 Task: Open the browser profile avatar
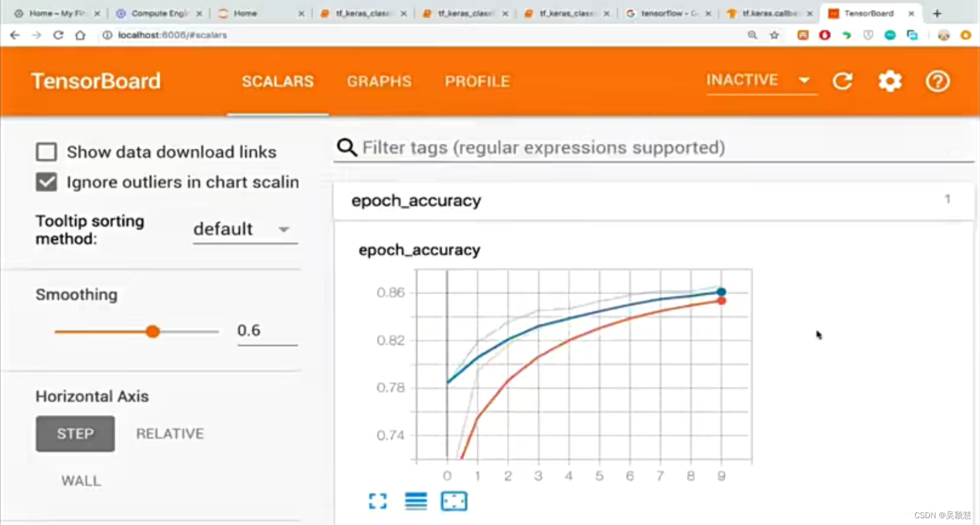point(944,35)
